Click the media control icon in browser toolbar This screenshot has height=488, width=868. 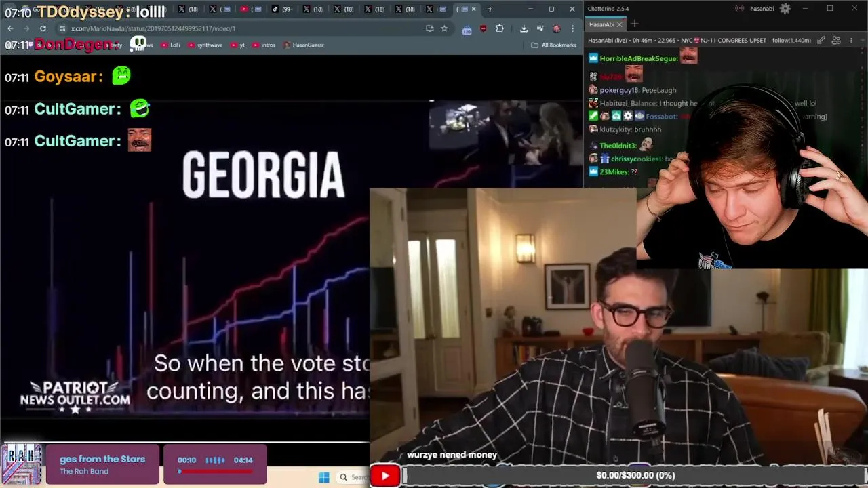(x=540, y=28)
